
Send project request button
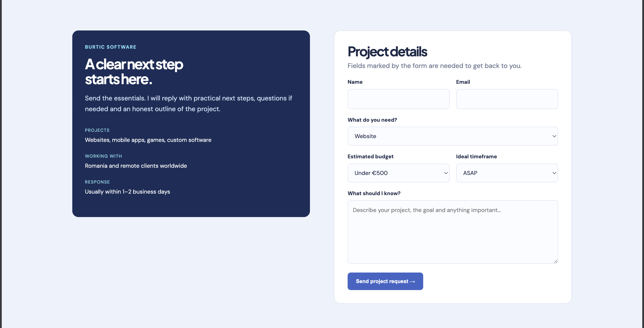point(385,281)
